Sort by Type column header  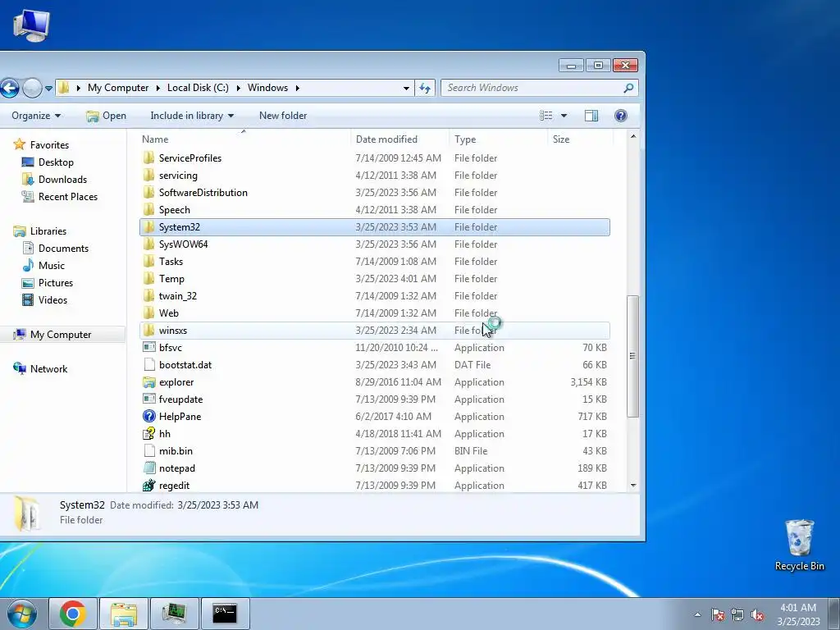point(498,139)
